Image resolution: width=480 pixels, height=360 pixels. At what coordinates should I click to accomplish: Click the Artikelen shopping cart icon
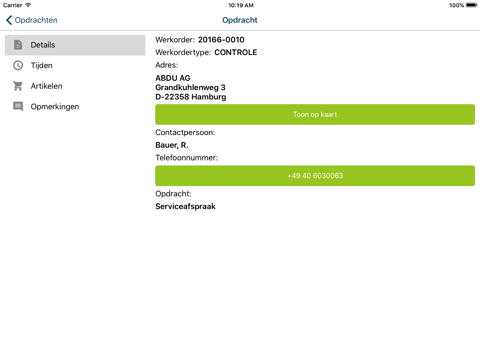click(18, 86)
